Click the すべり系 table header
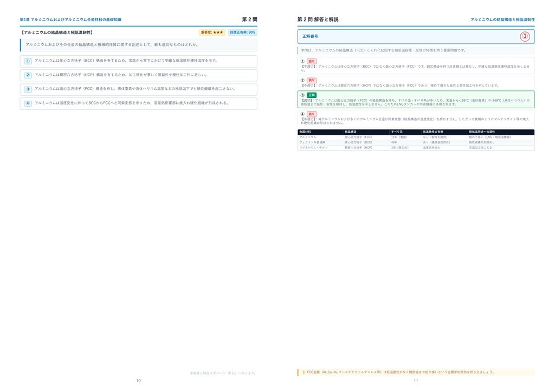The height and width of the screenshot is (392, 555). click(x=397, y=132)
